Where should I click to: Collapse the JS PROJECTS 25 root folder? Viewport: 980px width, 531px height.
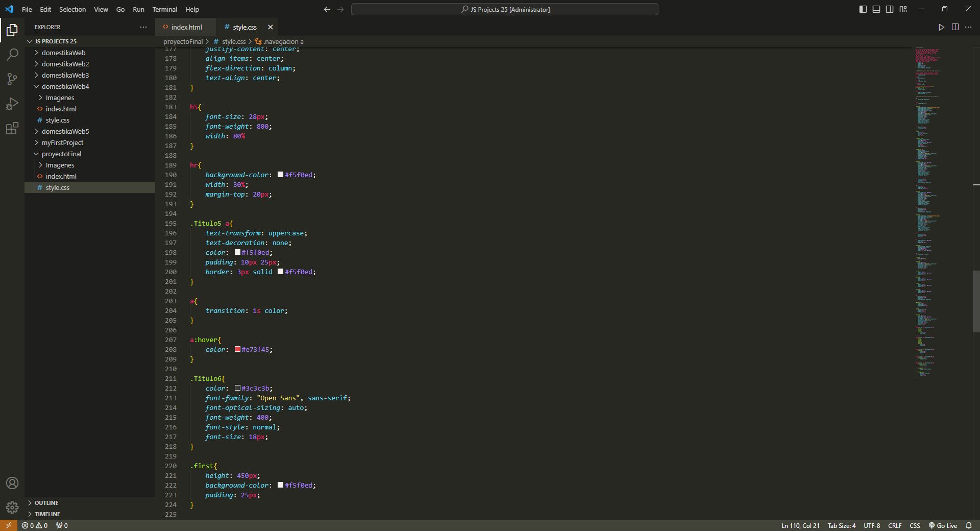tap(90, 41)
